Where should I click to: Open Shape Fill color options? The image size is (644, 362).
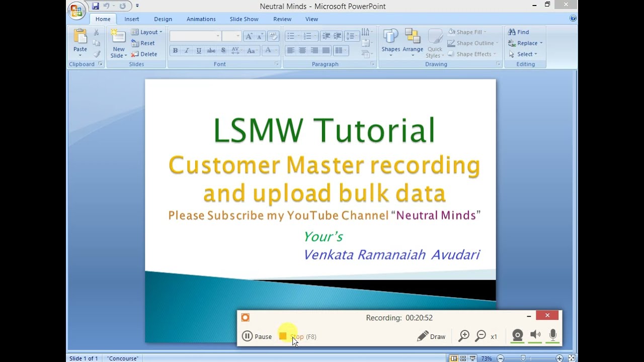[466, 32]
